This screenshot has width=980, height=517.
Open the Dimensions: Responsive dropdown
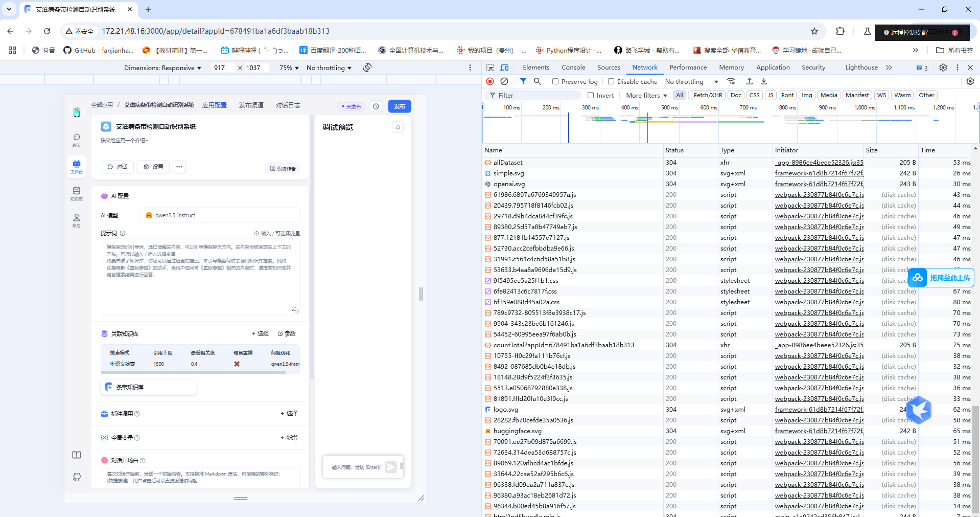coord(162,68)
